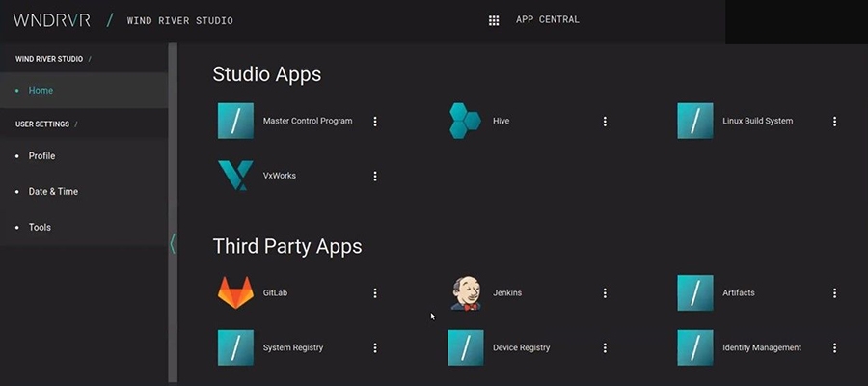Open the Linux Build System icon
868x386 pixels.
coord(695,121)
